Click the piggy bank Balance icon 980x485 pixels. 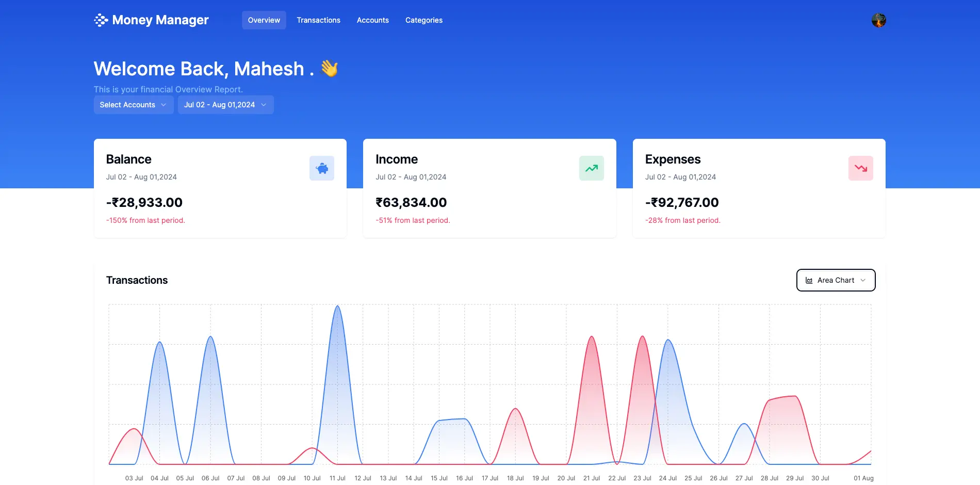[322, 168]
